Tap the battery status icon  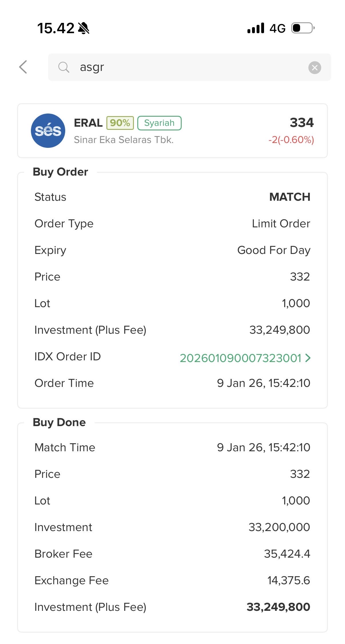(x=303, y=28)
